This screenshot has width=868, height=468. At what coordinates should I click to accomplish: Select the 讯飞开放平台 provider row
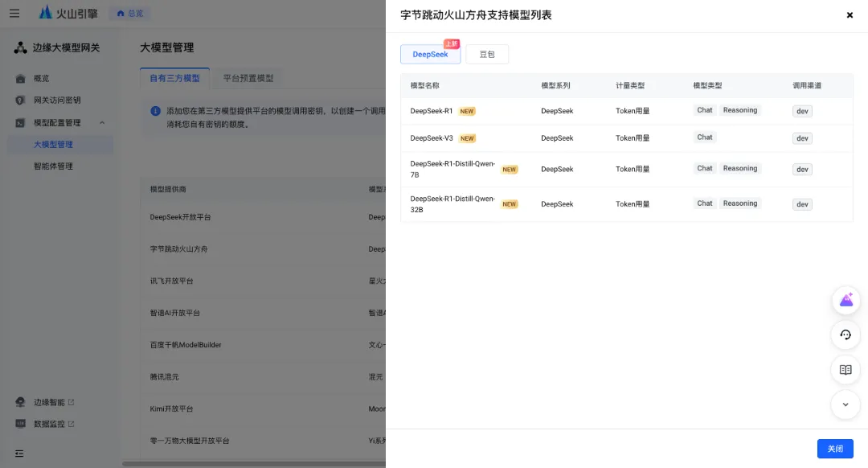(263, 281)
